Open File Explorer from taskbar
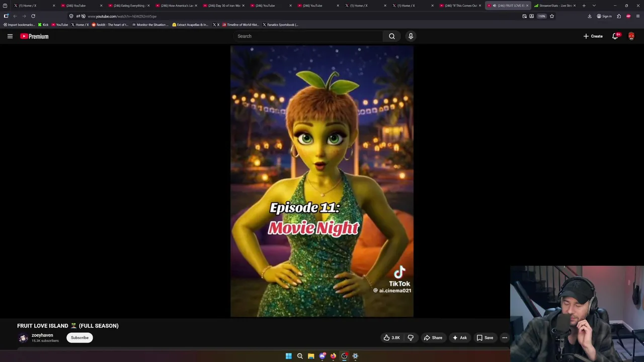 (x=311, y=356)
